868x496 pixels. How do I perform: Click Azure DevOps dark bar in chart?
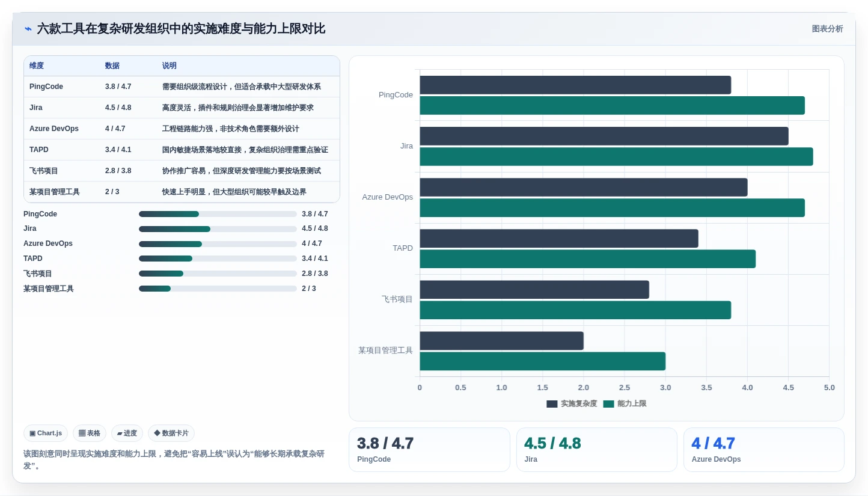coord(584,187)
